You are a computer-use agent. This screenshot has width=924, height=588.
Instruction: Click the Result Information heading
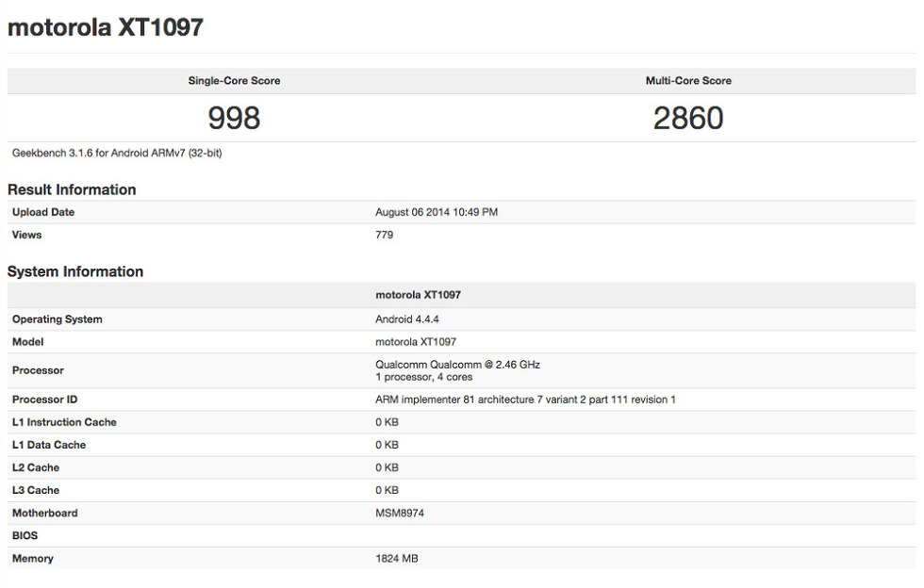coord(72,189)
